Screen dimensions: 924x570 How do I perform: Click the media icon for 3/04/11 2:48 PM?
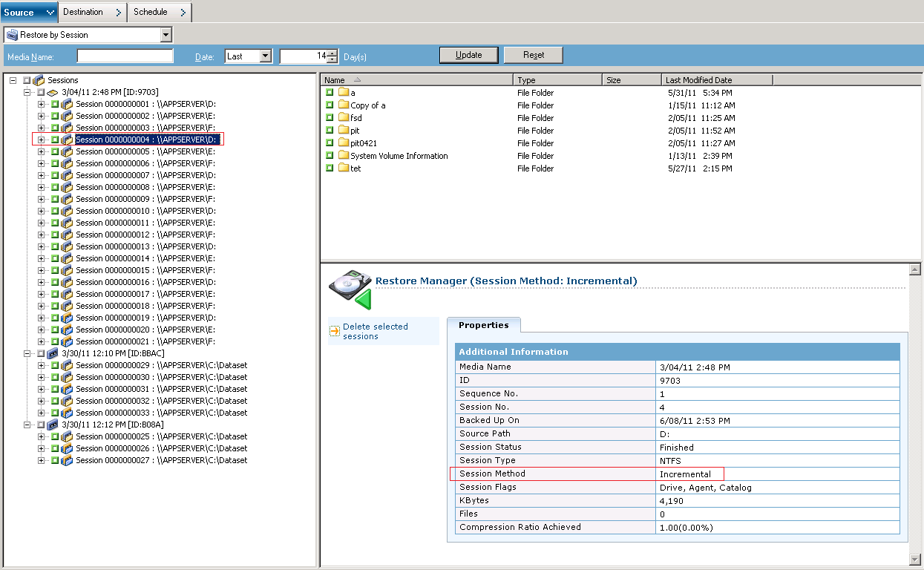tap(52, 92)
